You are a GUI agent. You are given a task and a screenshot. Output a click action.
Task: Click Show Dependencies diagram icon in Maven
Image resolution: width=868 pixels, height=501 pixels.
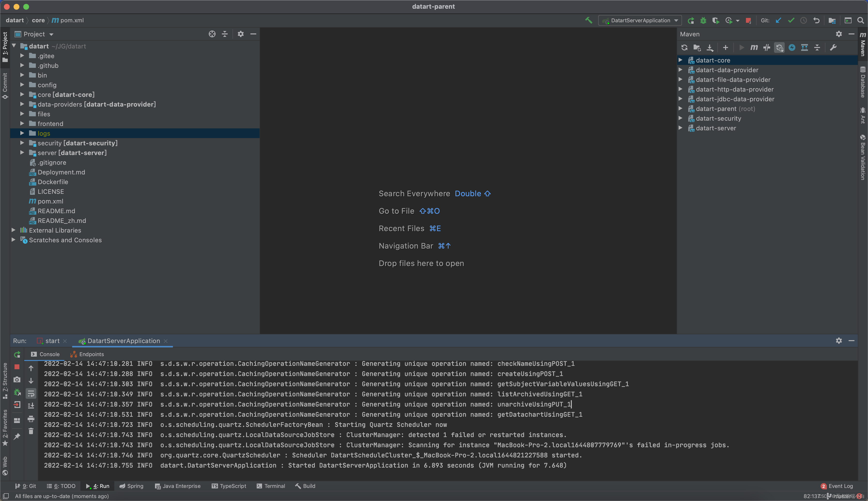coord(804,47)
